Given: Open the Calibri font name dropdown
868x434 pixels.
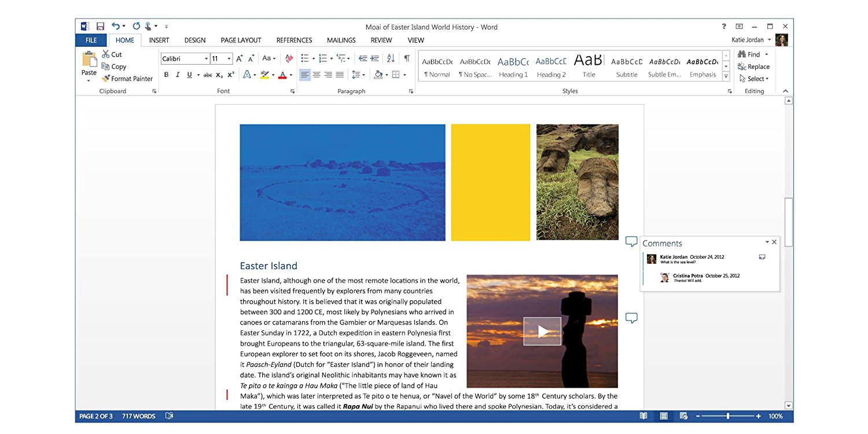Looking at the screenshot, I should coord(206,59).
